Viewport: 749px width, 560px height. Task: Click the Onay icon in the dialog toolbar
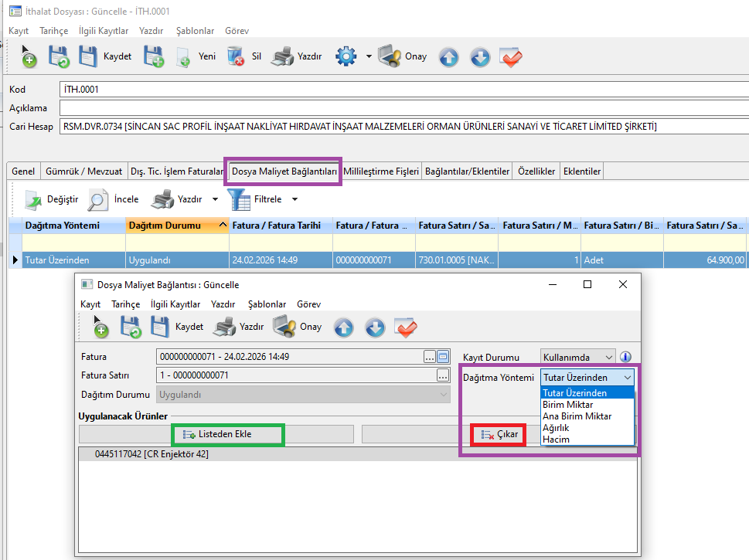284,327
